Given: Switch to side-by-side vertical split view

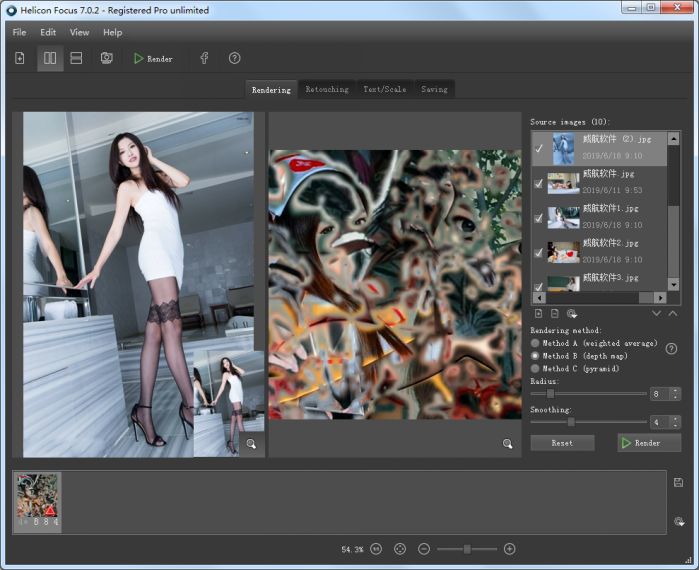Looking at the screenshot, I should 49,58.
